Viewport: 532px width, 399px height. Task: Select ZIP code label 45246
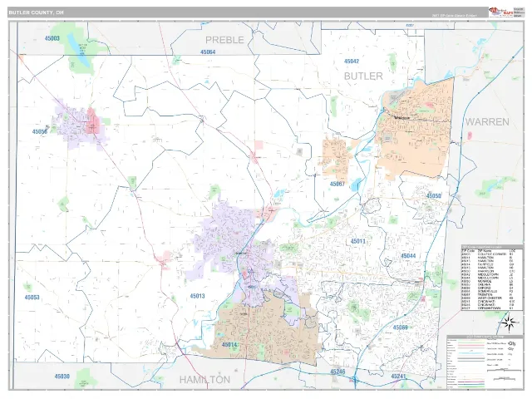coord(337,372)
